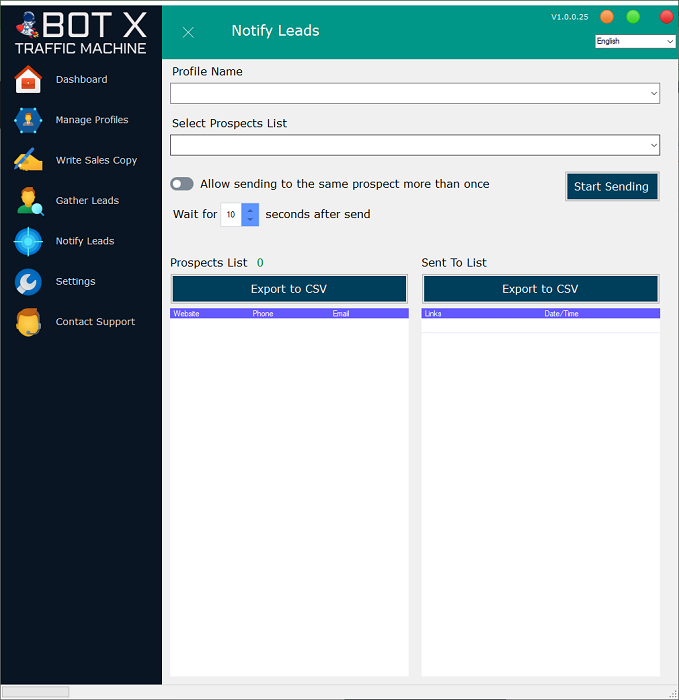Image resolution: width=679 pixels, height=700 pixels.
Task: Click the window resize grip corner
Action: [673, 694]
